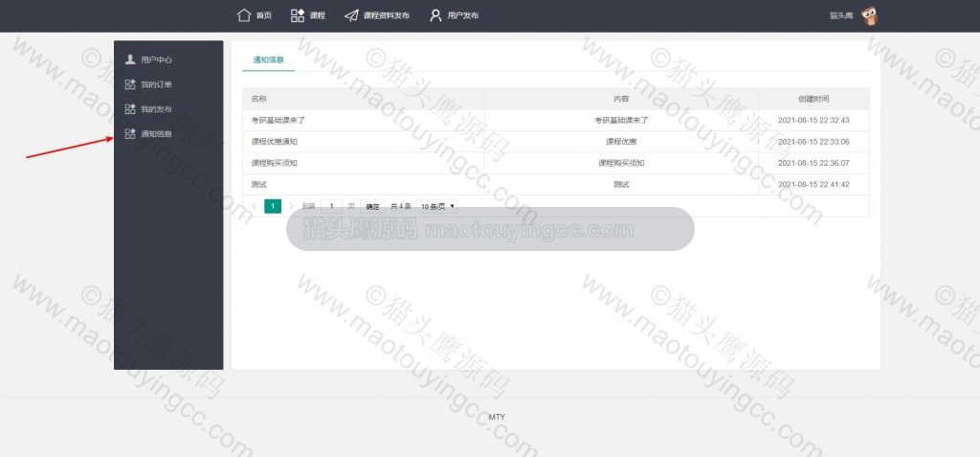Click the 确定 pagination button

click(372, 206)
